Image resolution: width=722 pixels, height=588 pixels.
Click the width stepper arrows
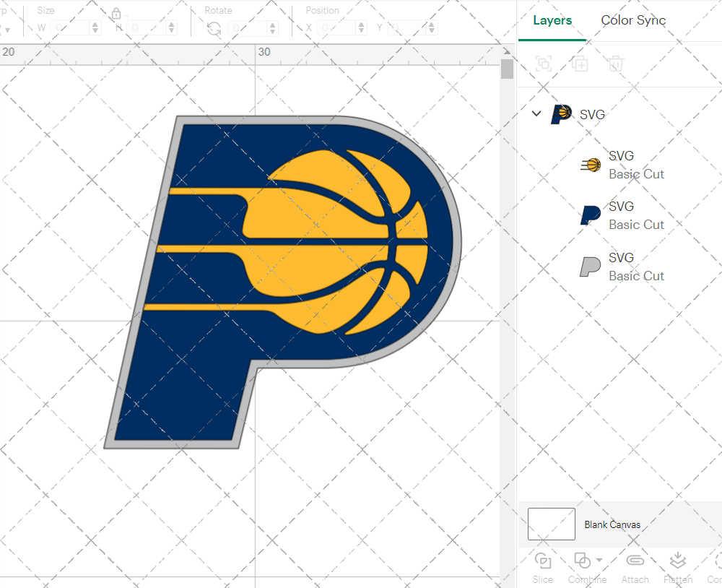point(95,27)
